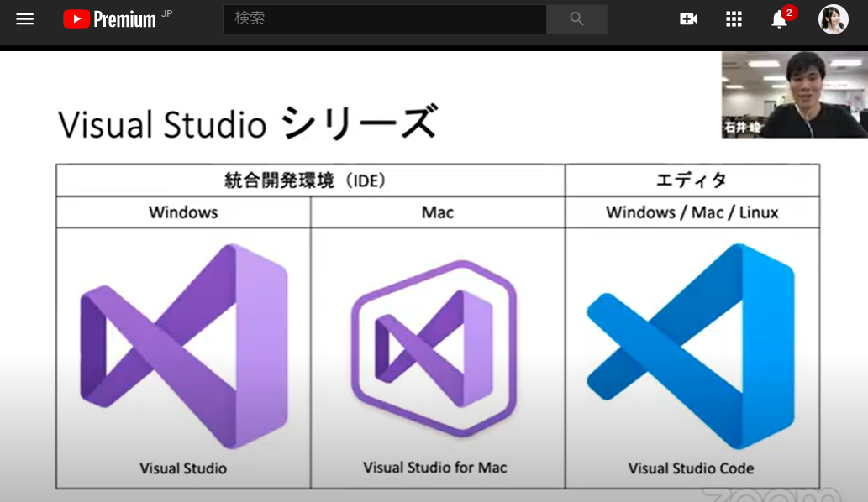Open the hamburger guide menu

25,19
